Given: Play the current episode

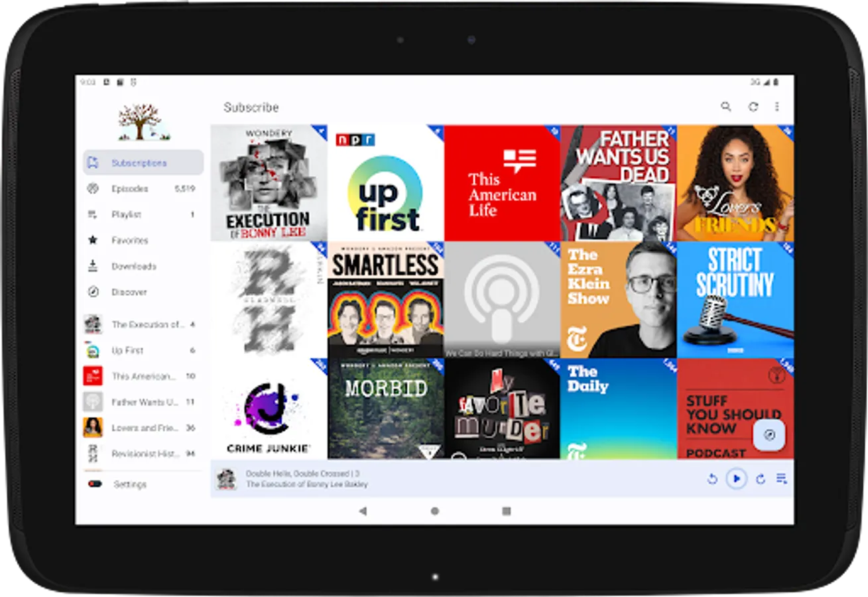Looking at the screenshot, I should pos(736,478).
